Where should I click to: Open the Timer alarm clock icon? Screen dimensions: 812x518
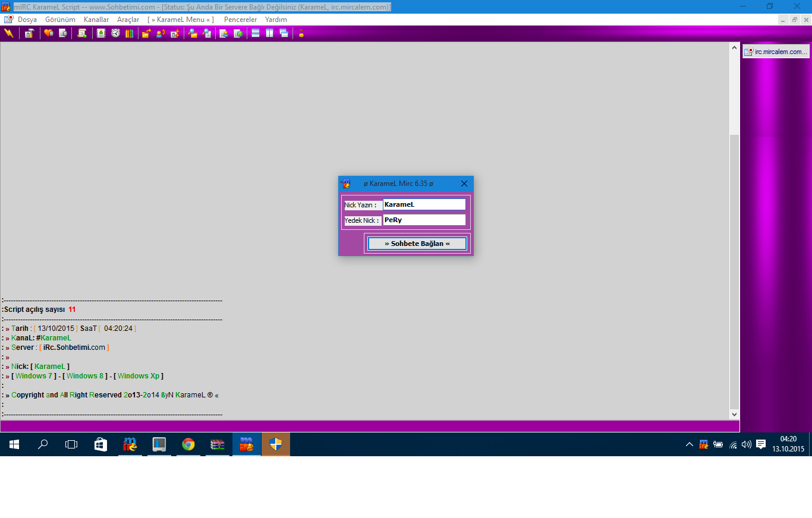point(115,33)
